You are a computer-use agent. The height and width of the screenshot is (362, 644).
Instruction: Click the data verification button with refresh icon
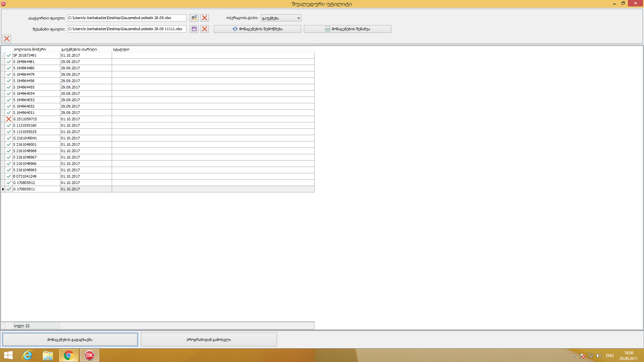[257, 29]
